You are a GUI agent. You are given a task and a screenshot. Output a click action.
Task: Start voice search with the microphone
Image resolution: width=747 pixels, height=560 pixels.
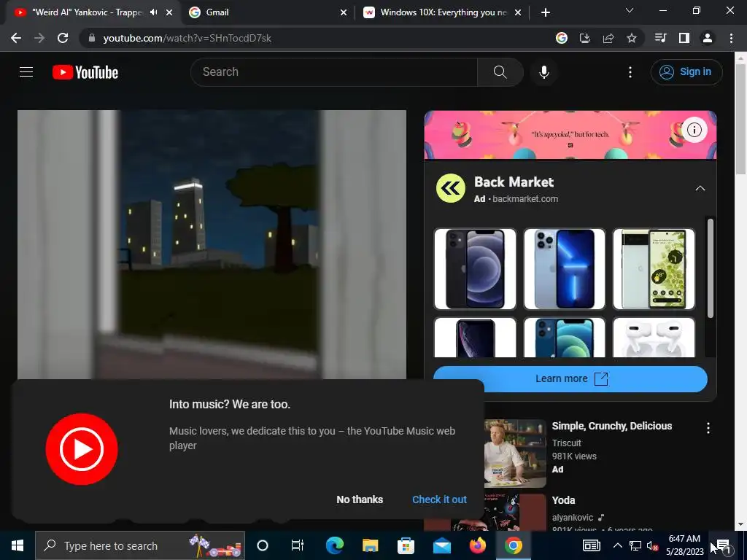click(543, 72)
